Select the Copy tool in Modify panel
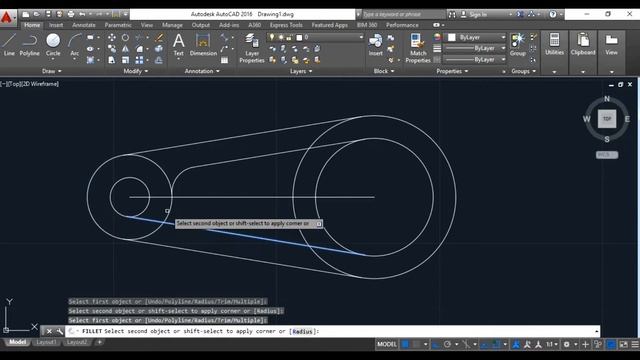 [x=111, y=49]
